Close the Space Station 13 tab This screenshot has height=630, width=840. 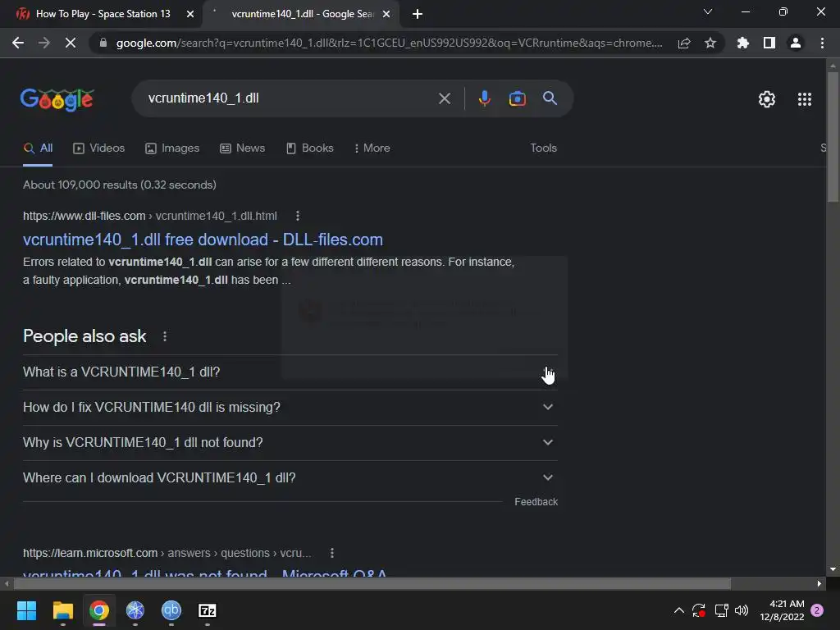coord(190,14)
